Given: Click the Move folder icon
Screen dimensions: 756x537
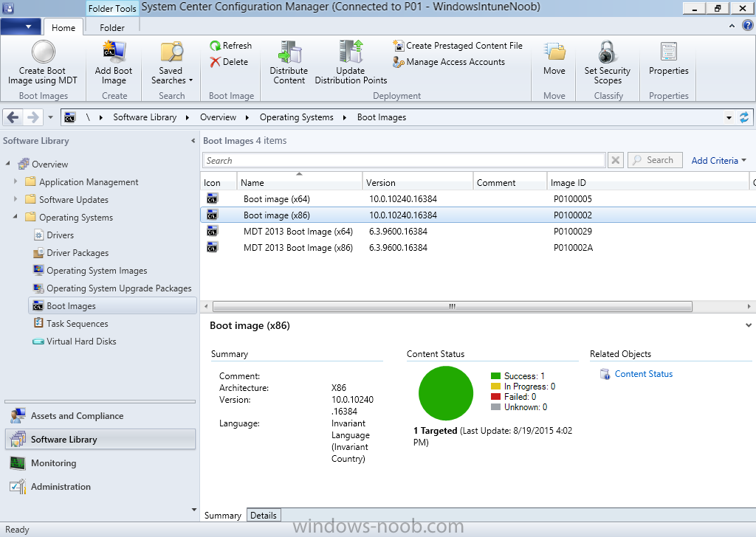Looking at the screenshot, I should click(x=554, y=52).
